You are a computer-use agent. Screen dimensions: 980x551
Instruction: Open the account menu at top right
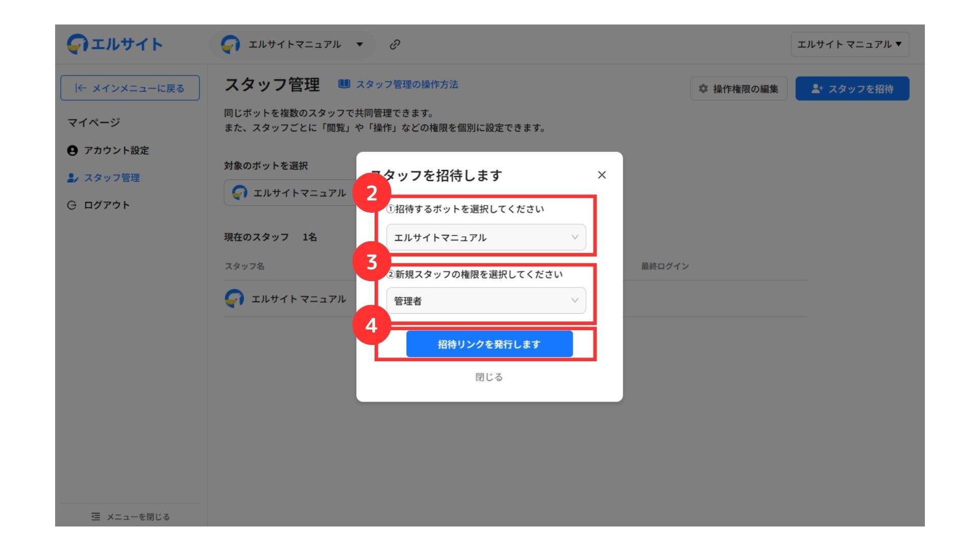(x=849, y=44)
